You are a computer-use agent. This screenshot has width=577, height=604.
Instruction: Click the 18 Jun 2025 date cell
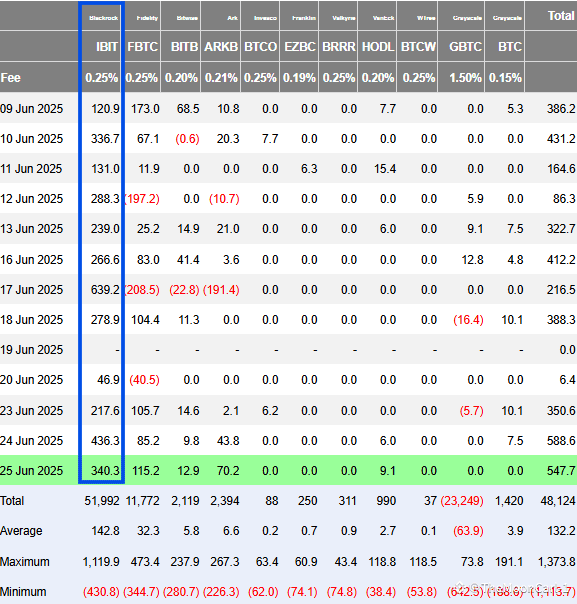32,320
